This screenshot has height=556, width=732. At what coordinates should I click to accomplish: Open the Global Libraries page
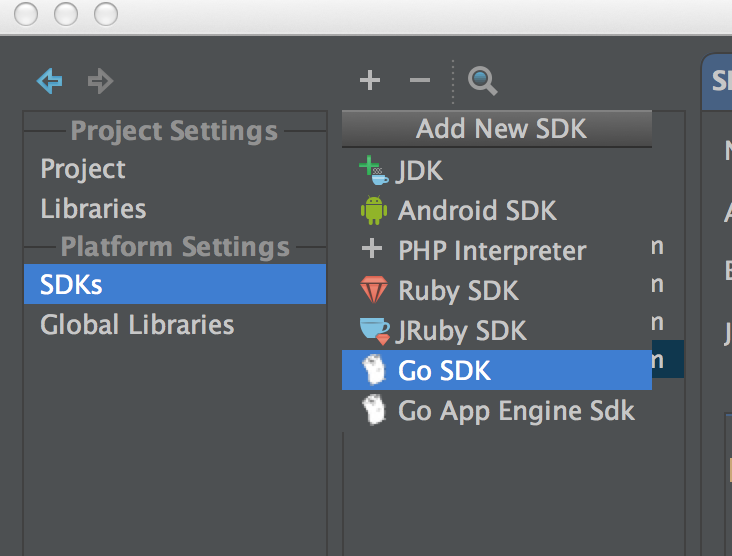coord(175,324)
